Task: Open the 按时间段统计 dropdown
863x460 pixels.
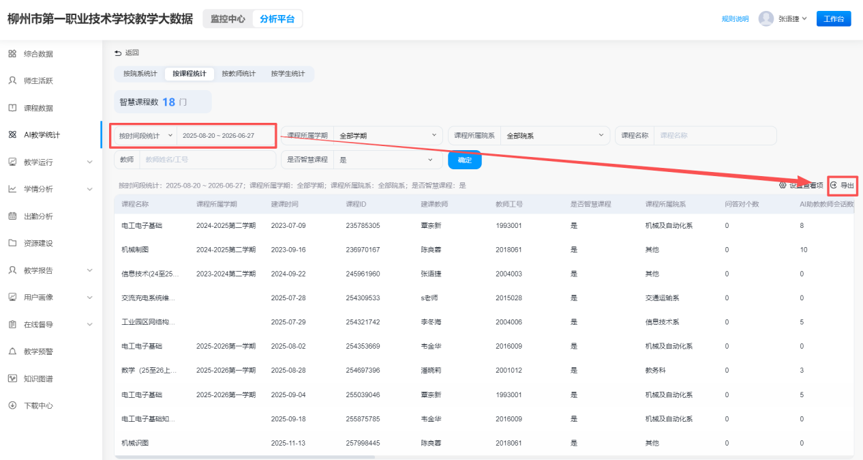Action: point(145,135)
